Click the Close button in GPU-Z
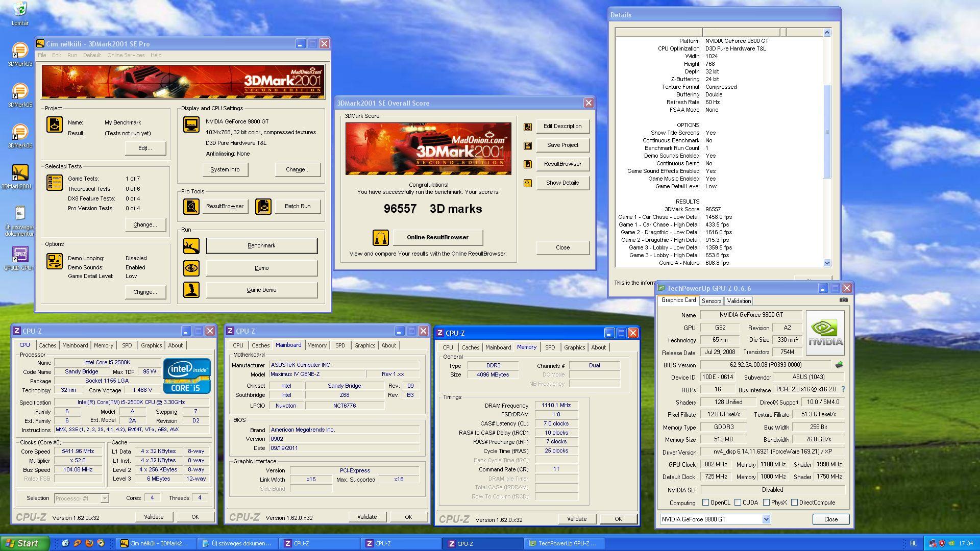This screenshot has height=551, width=980. click(830, 519)
